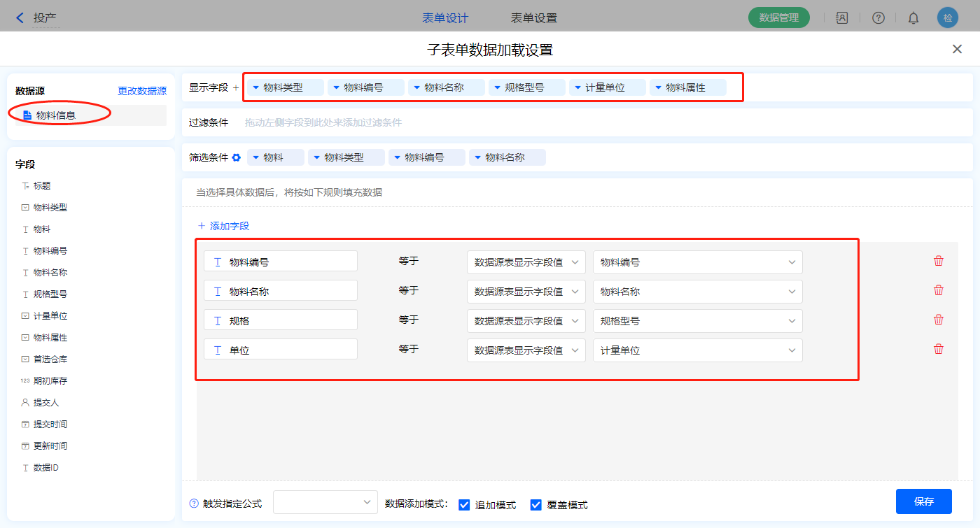This screenshot has width=980, height=528.
Task: Delete the 物料编号 field mapping row
Action: [939, 261]
